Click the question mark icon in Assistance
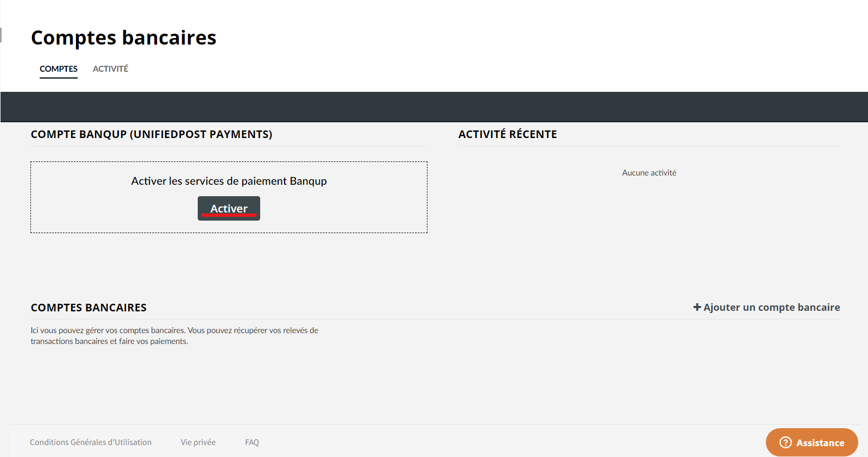This screenshot has width=868, height=457. (785, 442)
